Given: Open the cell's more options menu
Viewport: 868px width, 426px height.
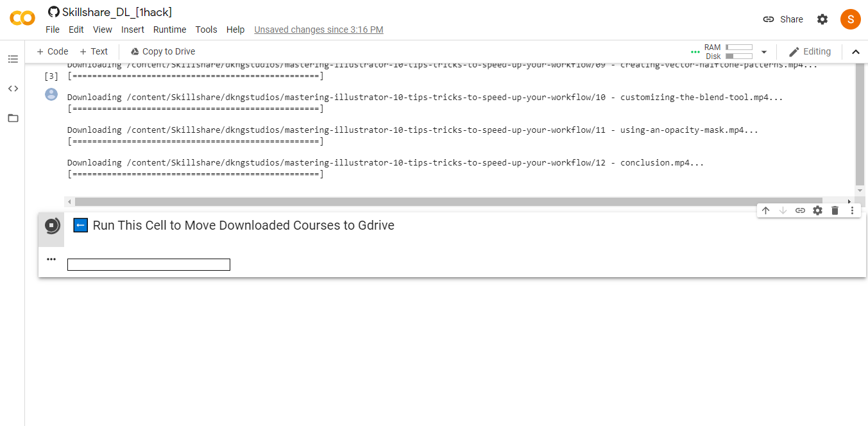Looking at the screenshot, I should click(x=852, y=210).
